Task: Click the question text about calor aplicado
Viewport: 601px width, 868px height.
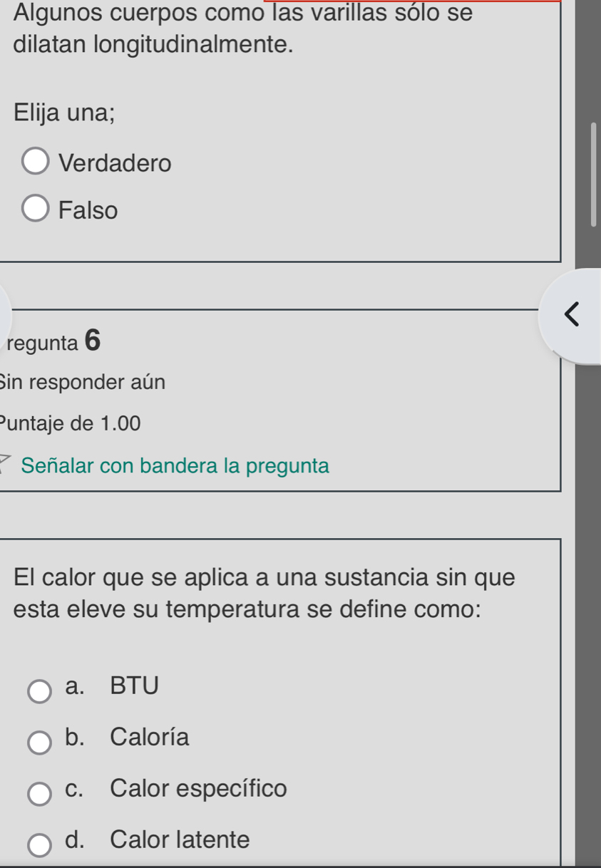Action: [x=264, y=594]
